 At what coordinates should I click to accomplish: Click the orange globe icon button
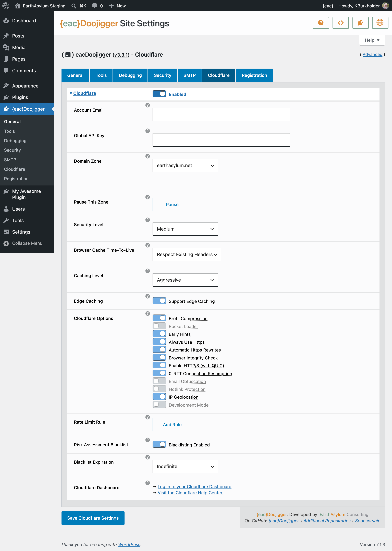coord(380,23)
